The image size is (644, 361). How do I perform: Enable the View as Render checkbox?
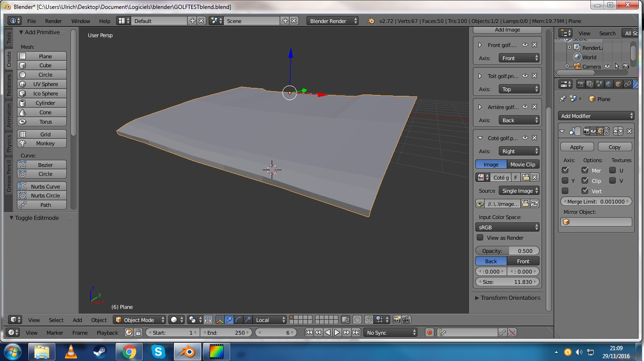coord(480,238)
